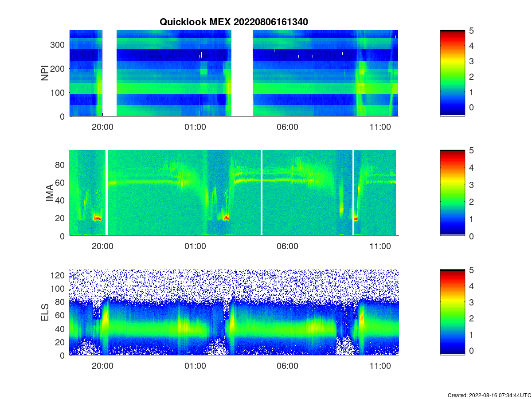Click the ELS colorbar scale
This screenshot has width=532, height=399.
(x=452, y=313)
